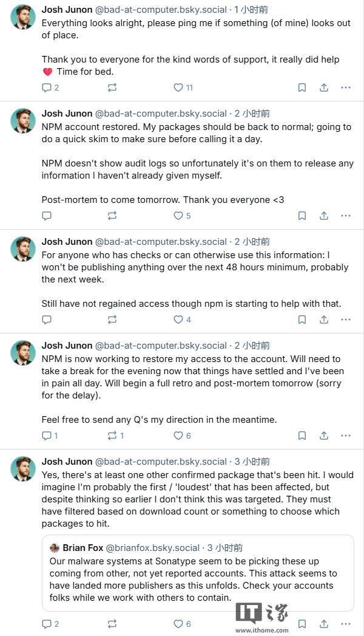Share the "Everything looks alright" post
Viewport: 364px width, 636px height.
tap(324, 87)
